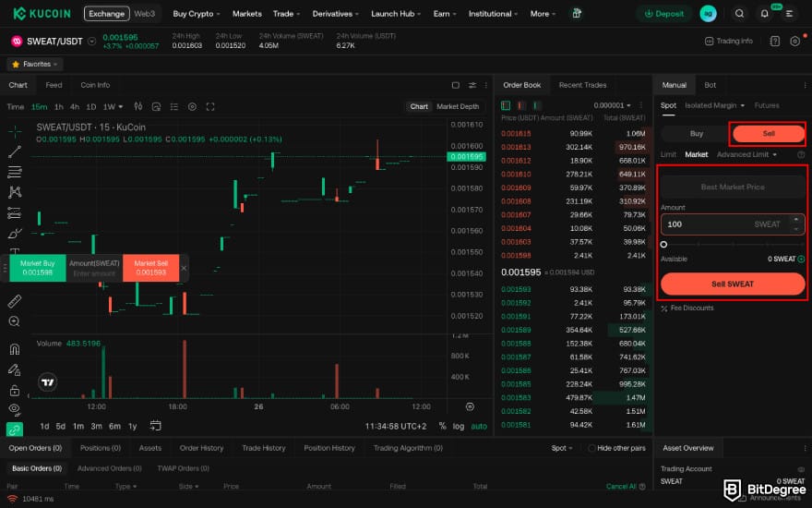Viewport: 812px width, 508px height.
Task: Click the zoom in magnifier tool
Action: [15, 321]
